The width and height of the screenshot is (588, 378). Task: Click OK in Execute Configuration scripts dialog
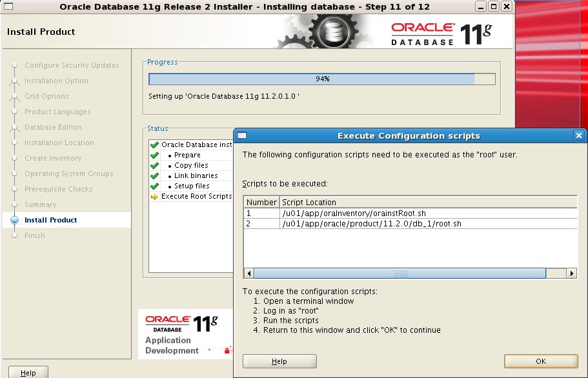click(540, 361)
